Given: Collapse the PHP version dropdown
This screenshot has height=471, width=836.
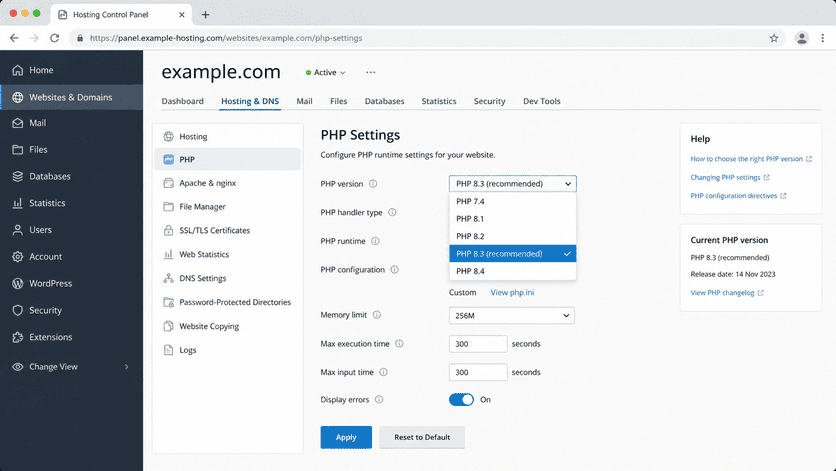Looking at the screenshot, I should point(512,183).
